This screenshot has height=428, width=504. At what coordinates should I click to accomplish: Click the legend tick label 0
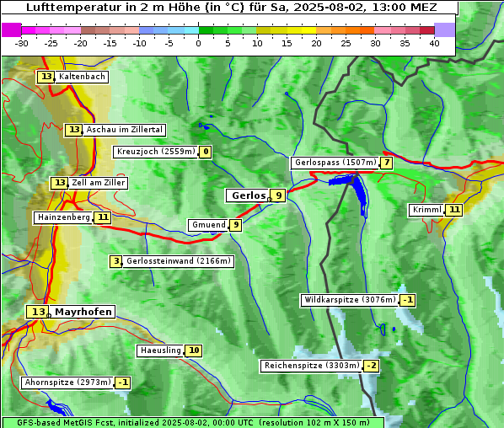(x=198, y=43)
